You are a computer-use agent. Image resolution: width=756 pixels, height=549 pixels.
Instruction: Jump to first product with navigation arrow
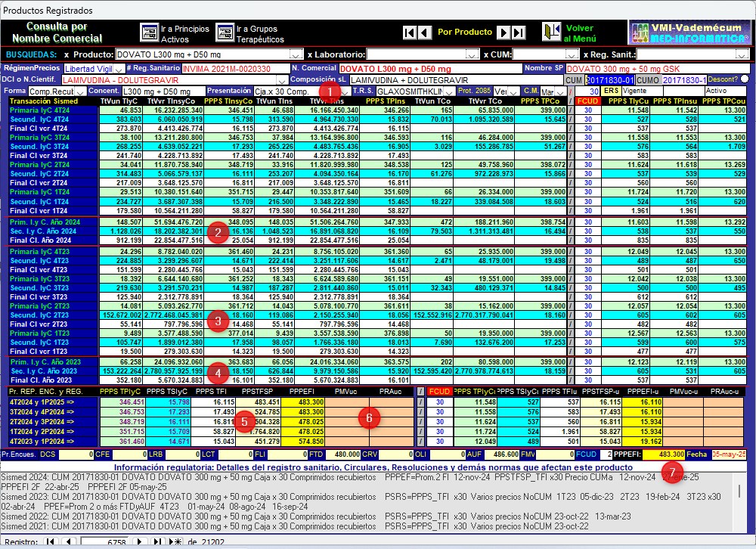[x=409, y=33]
